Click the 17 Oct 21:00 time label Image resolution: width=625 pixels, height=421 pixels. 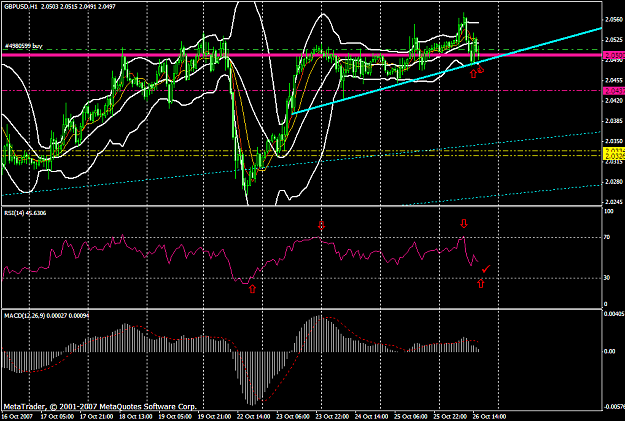pos(96,416)
